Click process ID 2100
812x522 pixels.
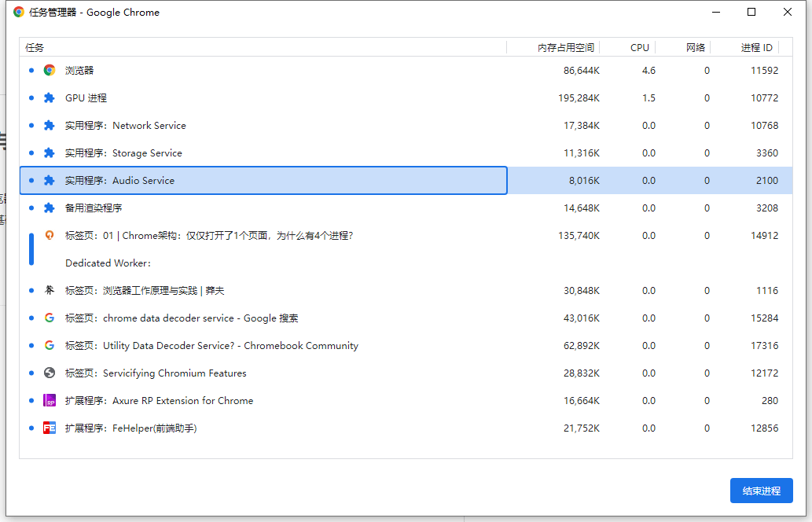(x=767, y=180)
